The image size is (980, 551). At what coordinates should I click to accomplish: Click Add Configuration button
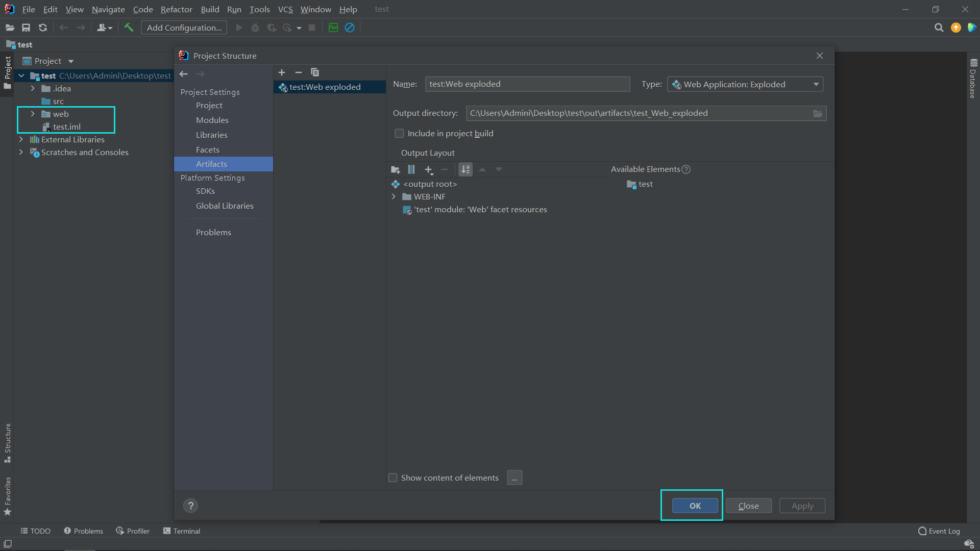(184, 28)
